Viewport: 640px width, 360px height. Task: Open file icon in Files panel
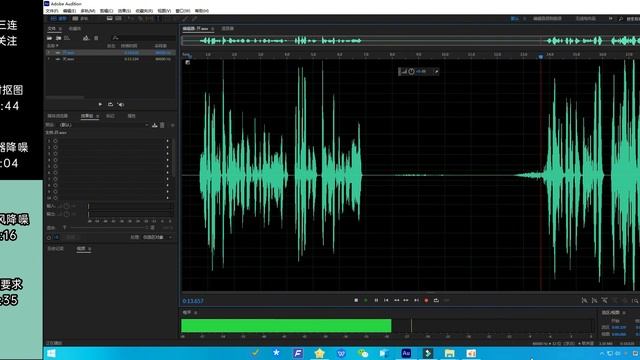coord(49,38)
